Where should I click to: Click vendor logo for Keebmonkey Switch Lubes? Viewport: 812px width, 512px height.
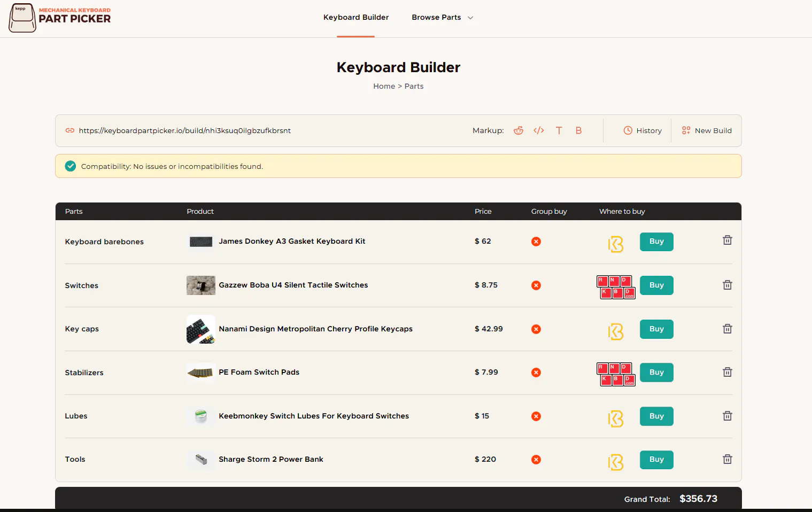click(x=616, y=418)
